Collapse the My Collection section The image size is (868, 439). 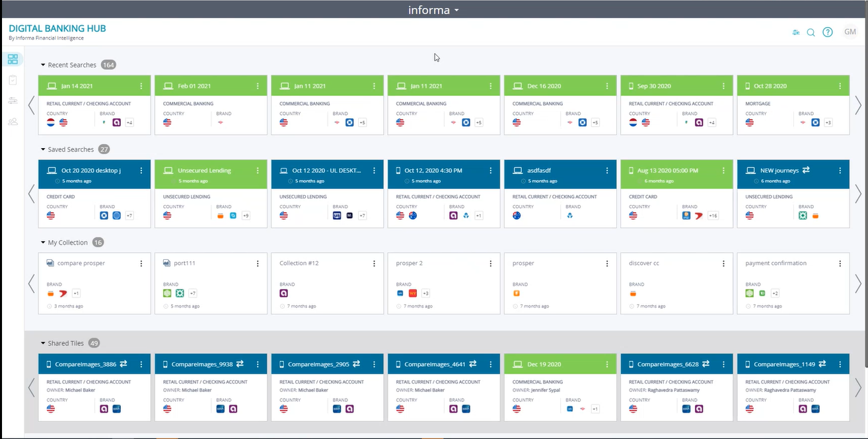[x=44, y=243]
